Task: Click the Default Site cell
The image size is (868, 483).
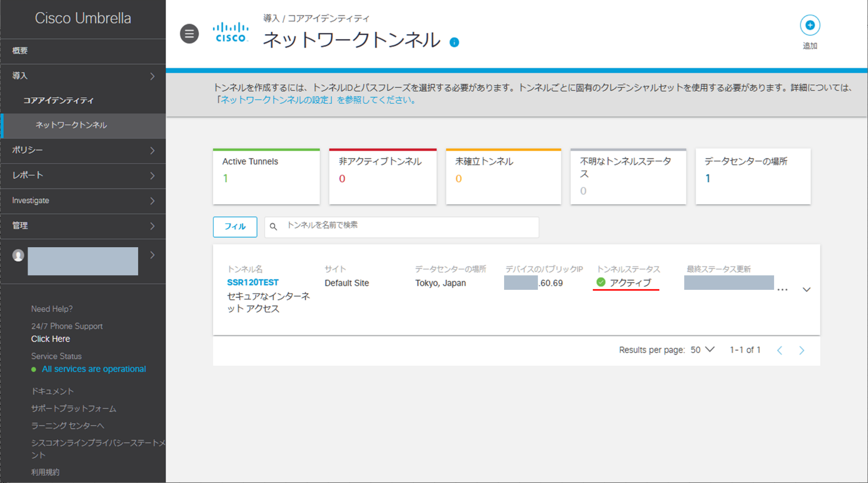Action: click(x=347, y=283)
